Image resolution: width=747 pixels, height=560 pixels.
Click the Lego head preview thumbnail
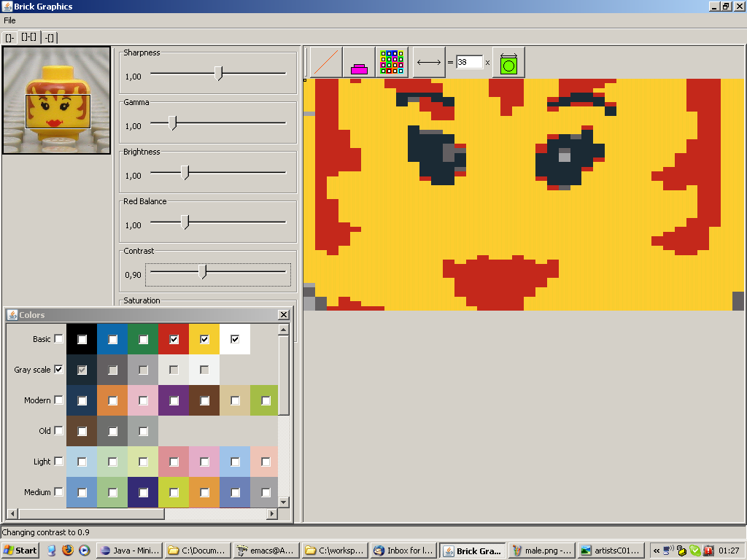57,100
